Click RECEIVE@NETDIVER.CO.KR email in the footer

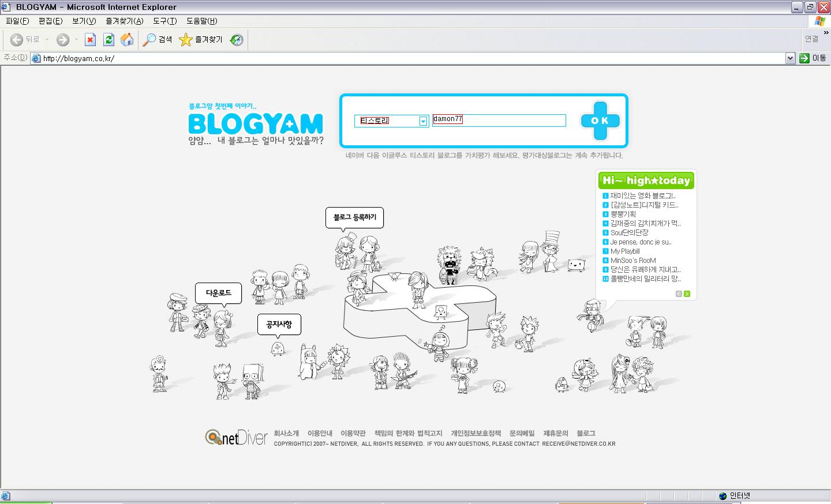tap(579, 444)
